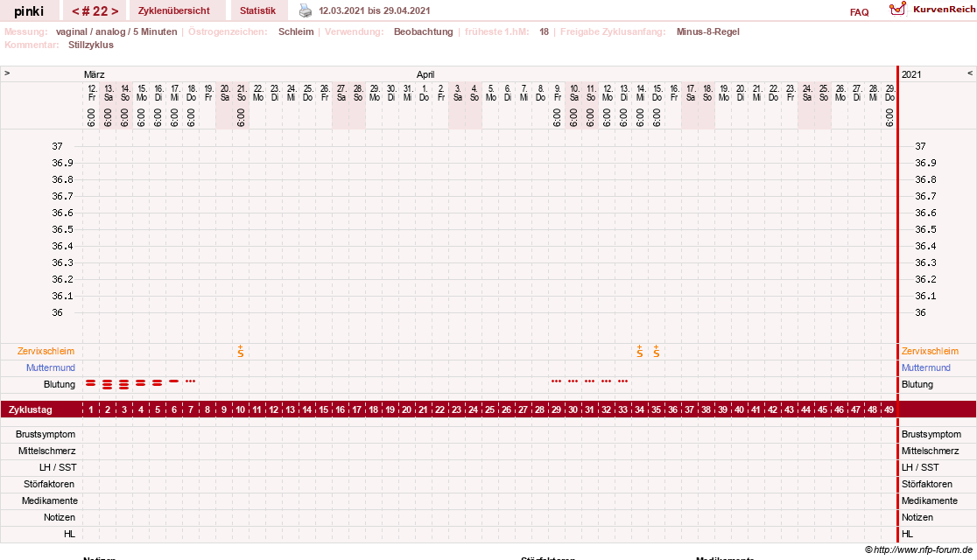
Task: Click the left HL row label
Action: [69, 534]
